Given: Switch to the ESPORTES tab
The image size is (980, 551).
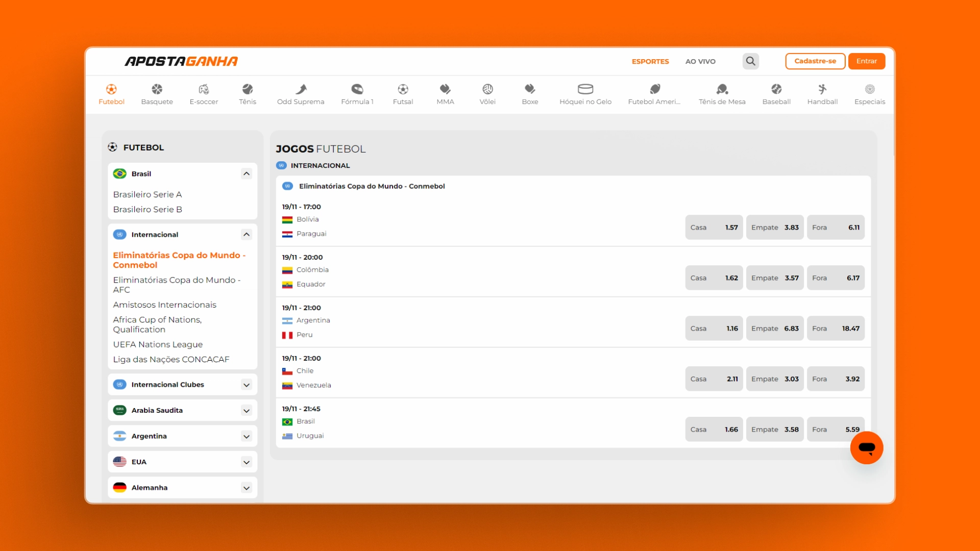Looking at the screenshot, I should [650, 61].
